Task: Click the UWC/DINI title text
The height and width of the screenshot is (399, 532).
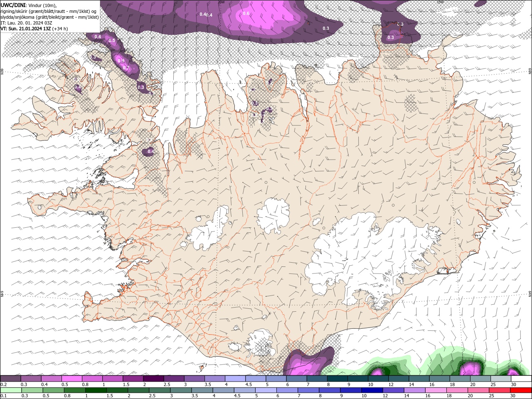Action: pos(13,5)
